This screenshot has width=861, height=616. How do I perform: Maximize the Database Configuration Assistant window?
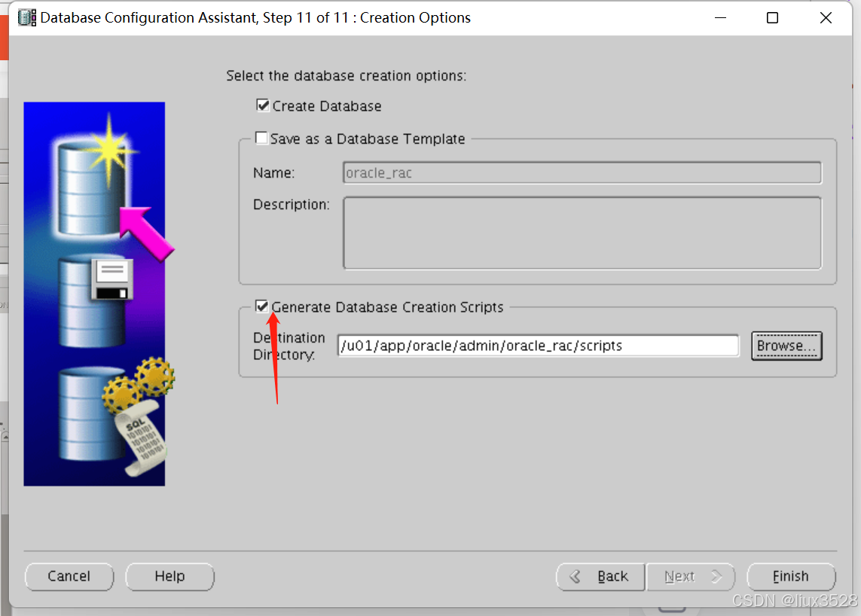[x=772, y=17]
